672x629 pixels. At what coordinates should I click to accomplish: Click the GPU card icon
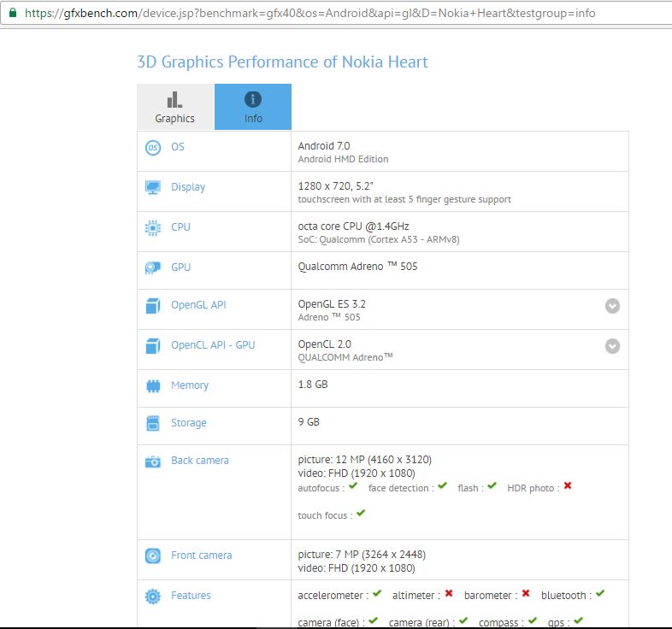(x=153, y=267)
